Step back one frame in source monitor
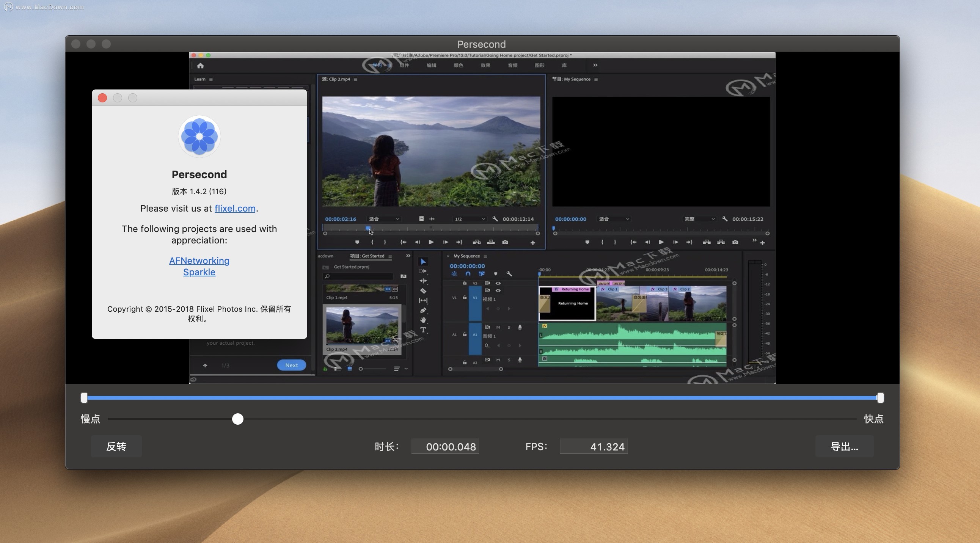 click(x=417, y=242)
